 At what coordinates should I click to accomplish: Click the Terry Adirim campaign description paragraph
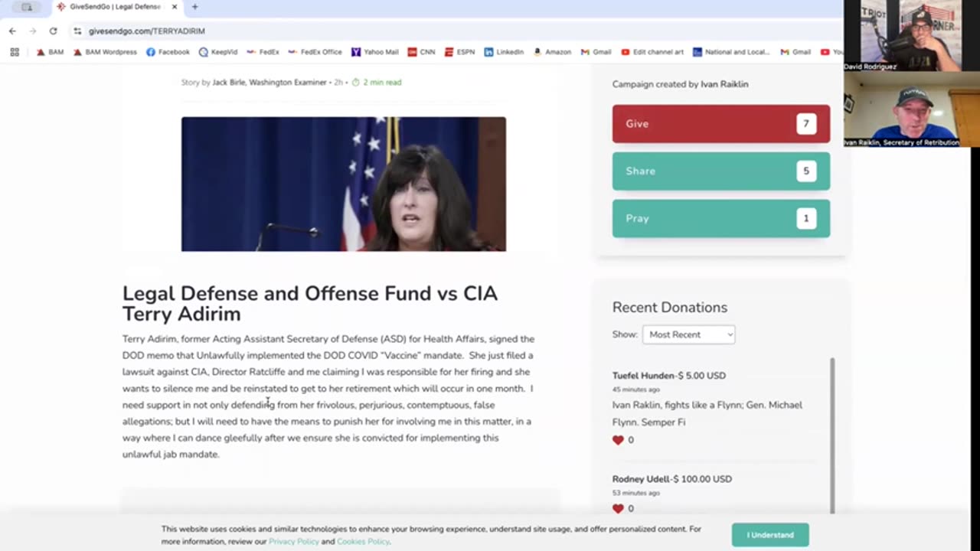point(328,396)
